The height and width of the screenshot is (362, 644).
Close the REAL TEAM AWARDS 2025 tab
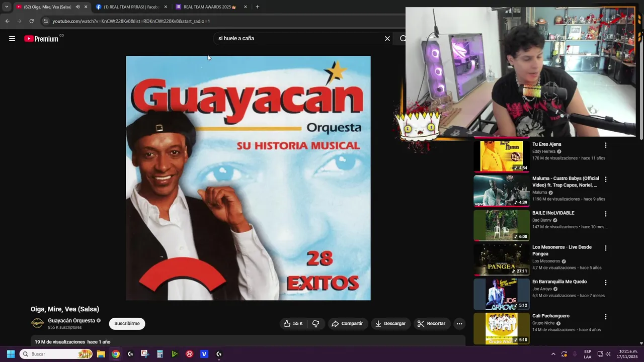[x=246, y=7]
